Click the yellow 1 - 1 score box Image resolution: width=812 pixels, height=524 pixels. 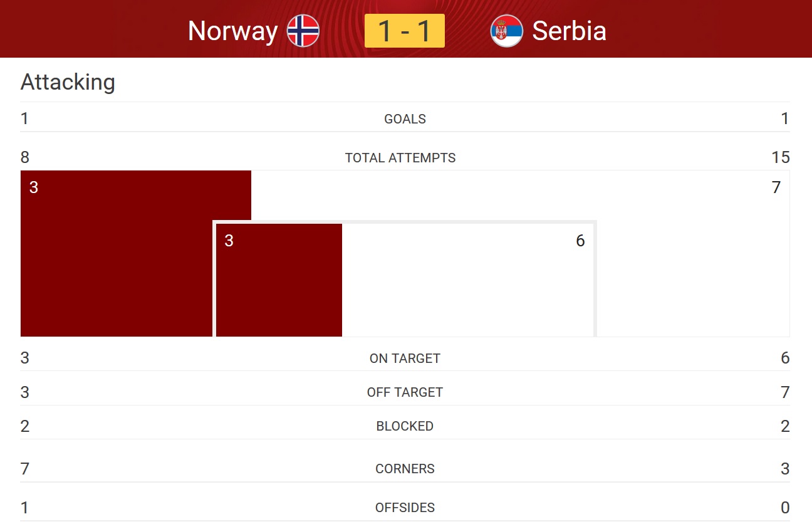[405, 31]
